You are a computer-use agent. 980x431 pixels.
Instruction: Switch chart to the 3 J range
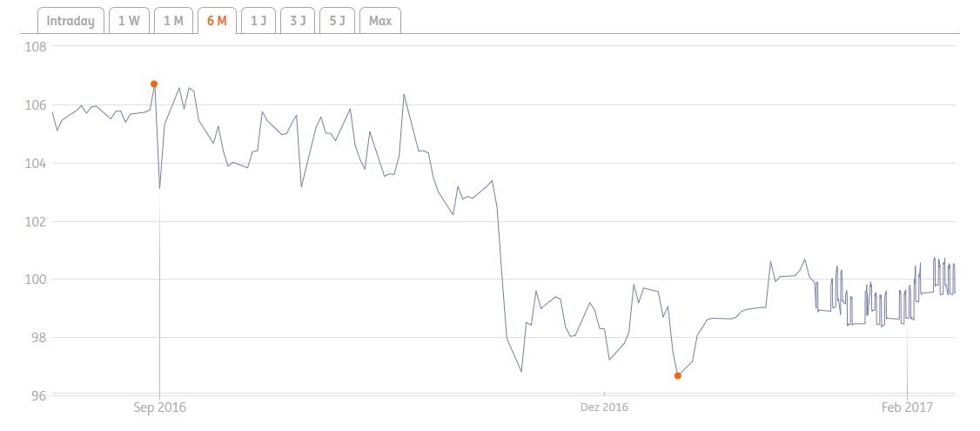pos(298,21)
